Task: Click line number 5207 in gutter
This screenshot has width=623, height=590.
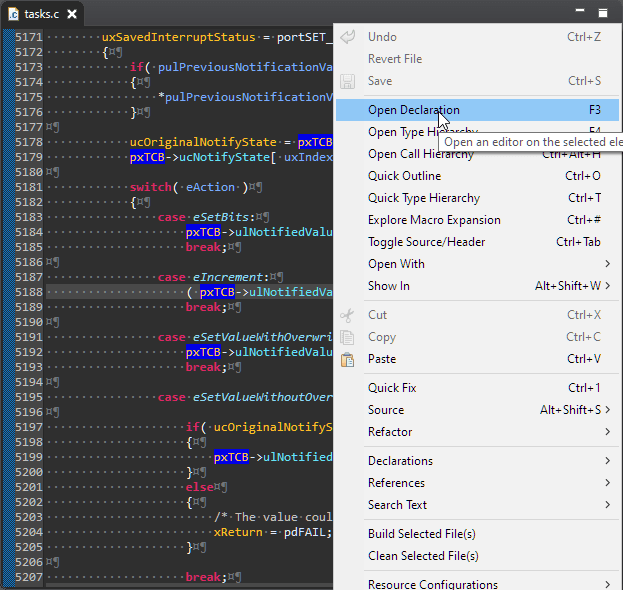Action: coord(29,577)
